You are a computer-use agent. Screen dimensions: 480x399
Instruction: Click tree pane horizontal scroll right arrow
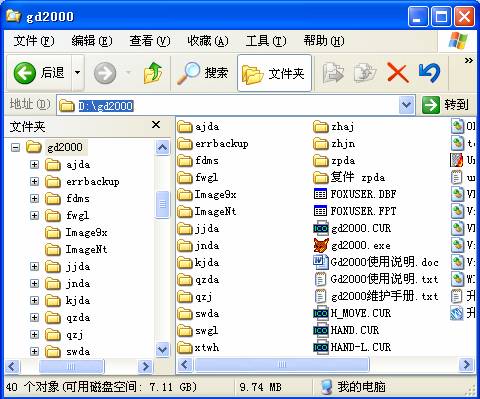point(145,366)
